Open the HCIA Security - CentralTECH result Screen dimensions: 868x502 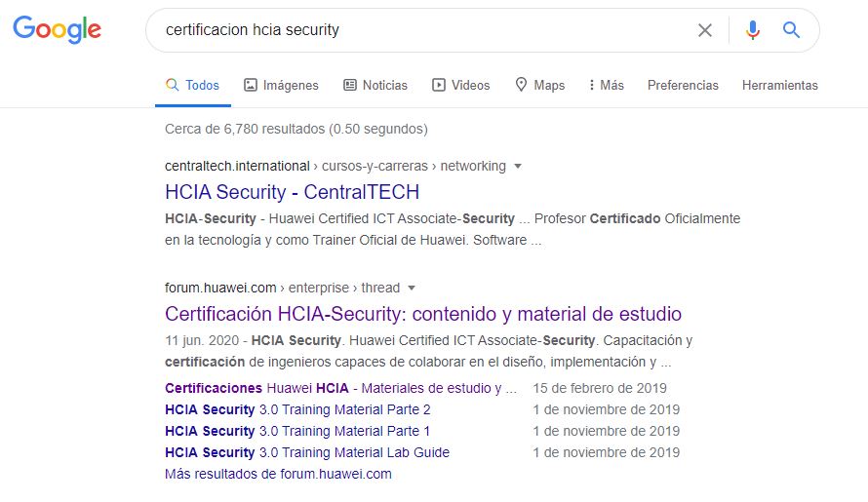click(293, 192)
